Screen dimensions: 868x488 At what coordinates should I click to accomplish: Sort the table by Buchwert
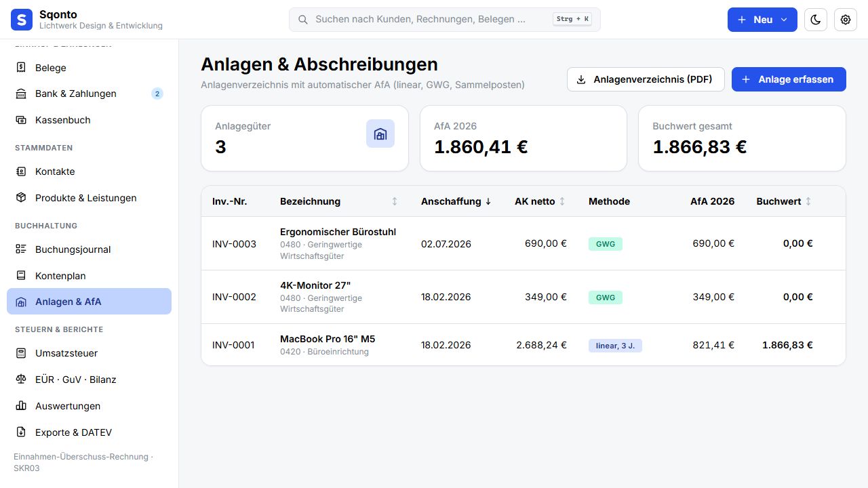coord(784,201)
